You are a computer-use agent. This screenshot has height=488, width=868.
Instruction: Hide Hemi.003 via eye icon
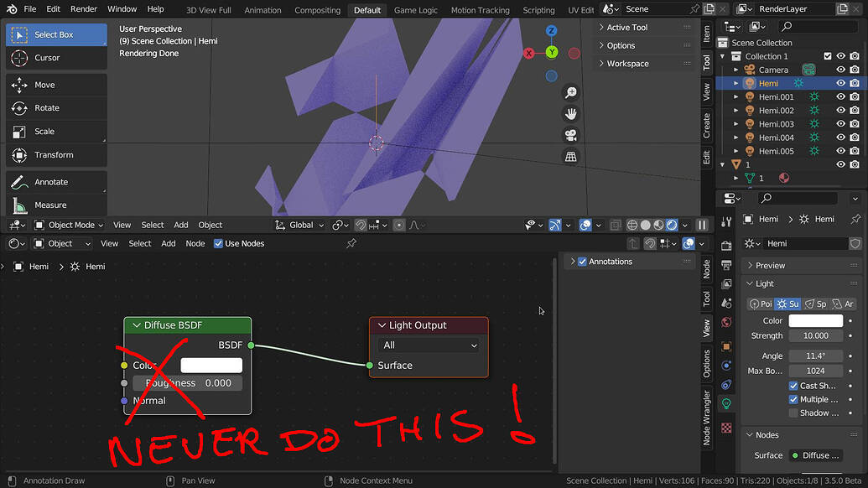(841, 124)
